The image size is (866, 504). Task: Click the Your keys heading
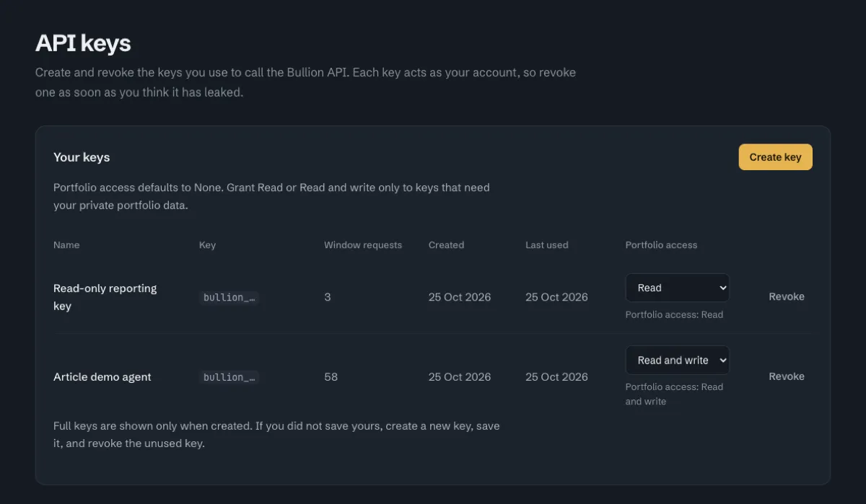[x=82, y=157]
